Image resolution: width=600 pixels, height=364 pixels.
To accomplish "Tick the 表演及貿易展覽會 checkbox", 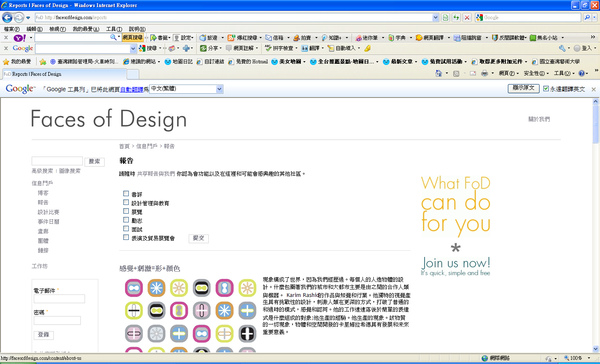I will click(x=126, y=238).
